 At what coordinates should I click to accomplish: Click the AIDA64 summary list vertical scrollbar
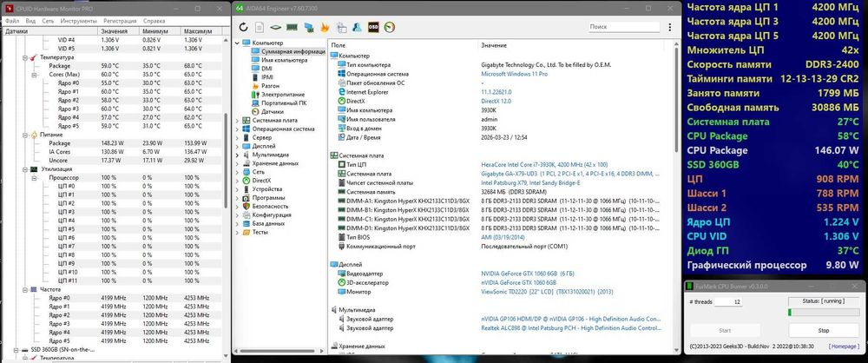(x=676, y=100)
